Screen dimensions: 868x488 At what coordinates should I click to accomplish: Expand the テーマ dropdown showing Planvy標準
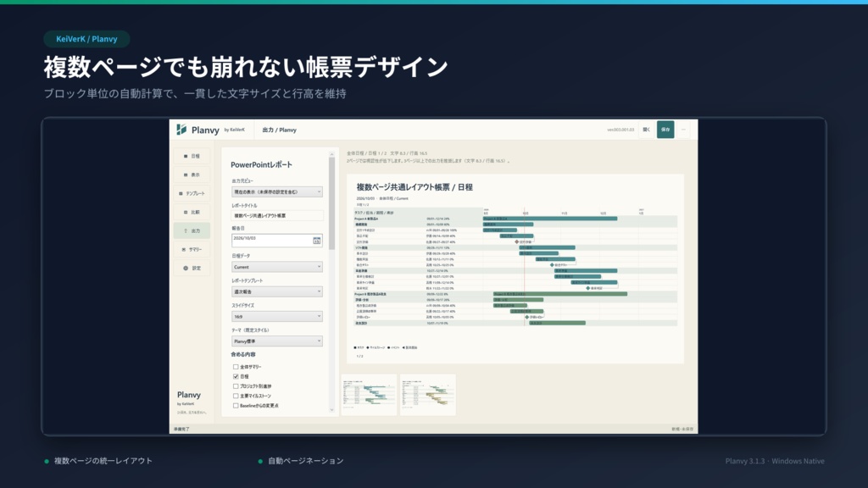tap(277, 341)
